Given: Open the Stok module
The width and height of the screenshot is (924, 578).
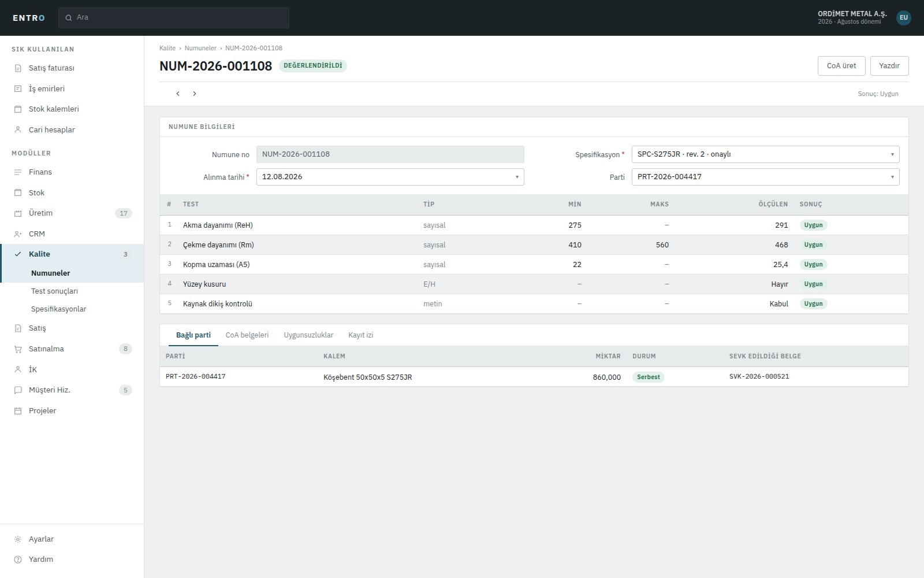Looking at the screenshot, I should (x=72, y=193).
